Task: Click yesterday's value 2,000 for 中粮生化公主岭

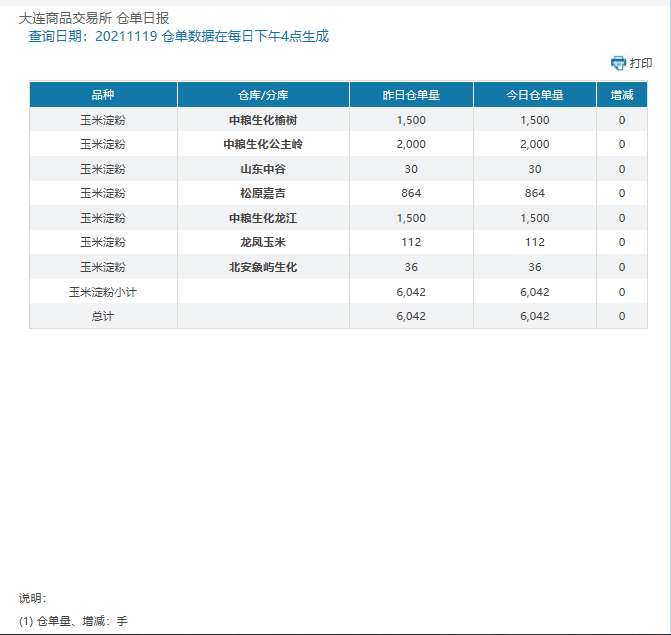Action: coord(411,144)
